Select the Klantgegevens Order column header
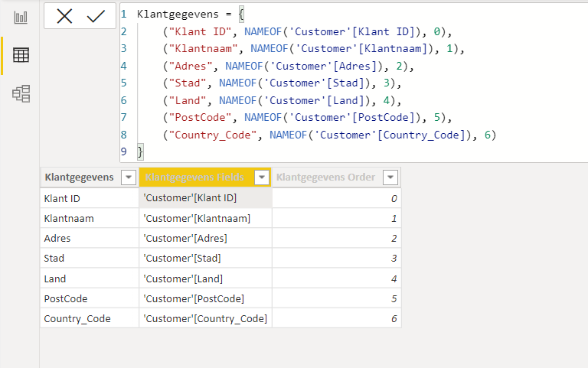The image size is (588, 368). point(325,177)
